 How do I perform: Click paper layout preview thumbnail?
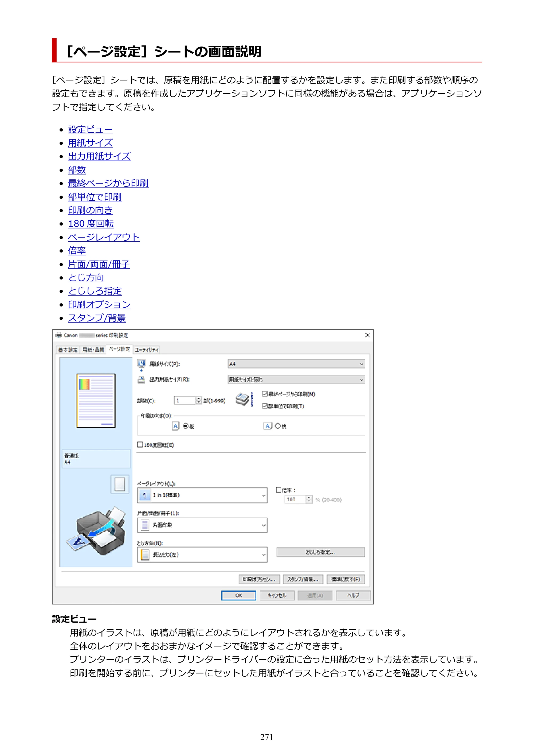(x=96, y=401)
